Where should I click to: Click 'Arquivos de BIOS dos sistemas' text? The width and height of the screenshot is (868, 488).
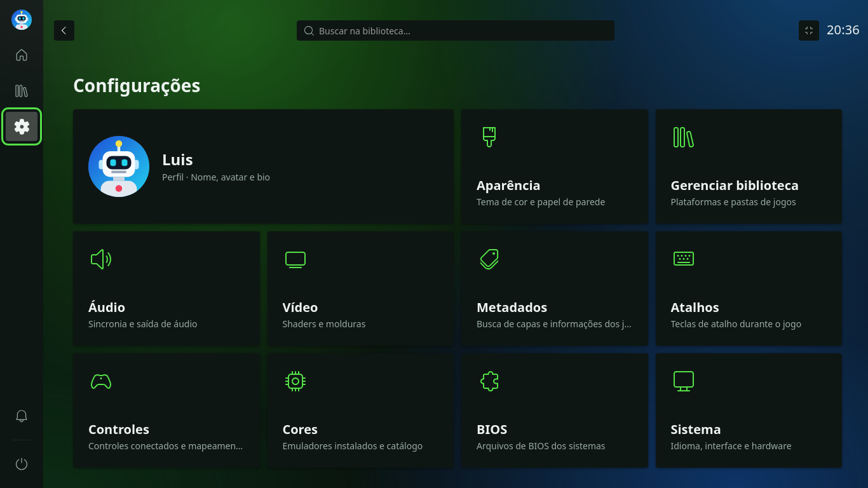[541, 446]
